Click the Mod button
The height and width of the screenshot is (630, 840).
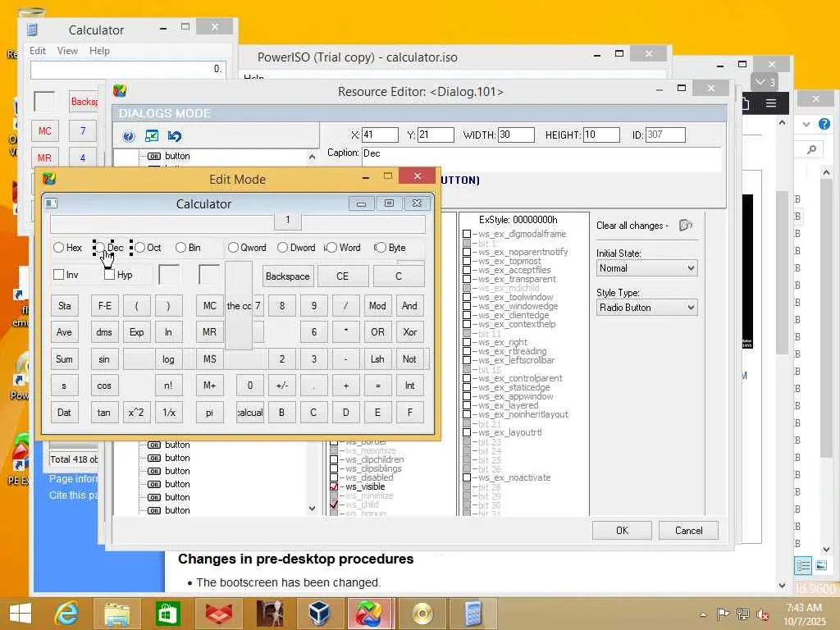377,306
